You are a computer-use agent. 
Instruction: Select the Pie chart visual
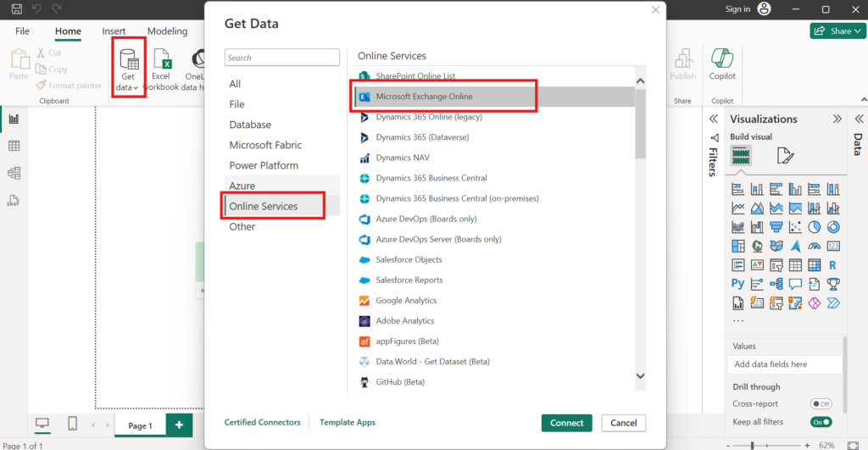tap(814, 227)
